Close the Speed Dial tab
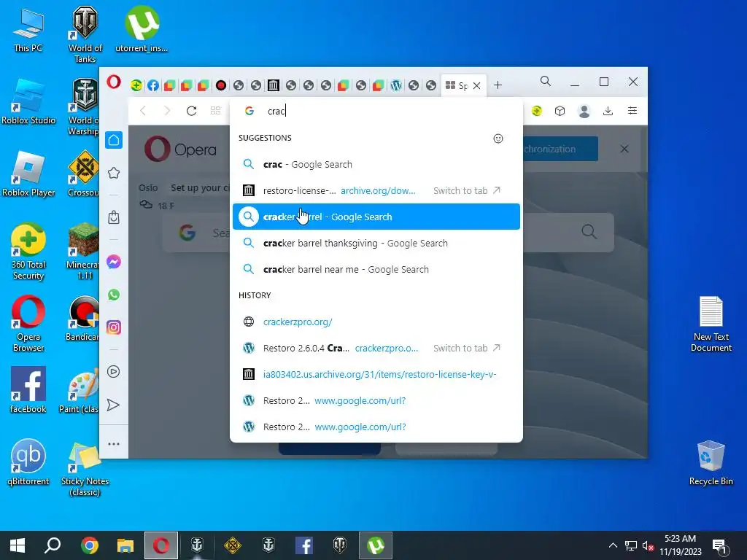 (x=477, y=85)
